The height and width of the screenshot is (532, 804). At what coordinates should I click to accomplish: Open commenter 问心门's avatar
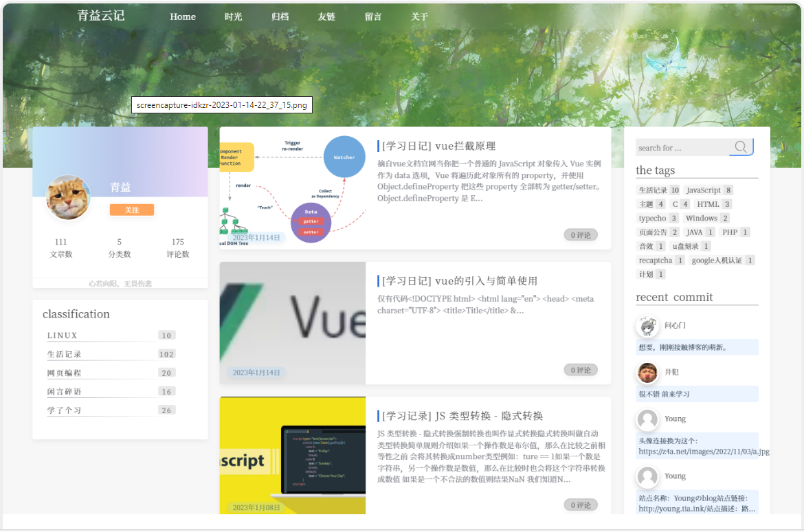coord(647,326)
